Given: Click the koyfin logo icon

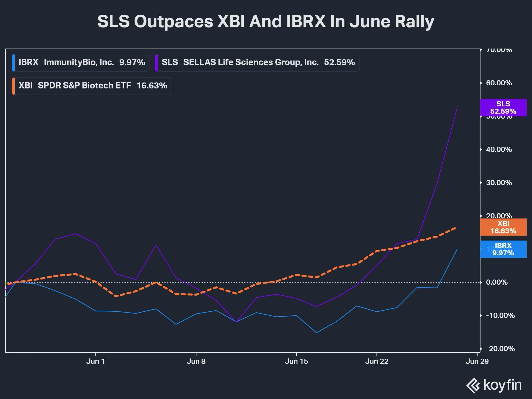Looking at the screenshot, I should click(x=473, y=385).
